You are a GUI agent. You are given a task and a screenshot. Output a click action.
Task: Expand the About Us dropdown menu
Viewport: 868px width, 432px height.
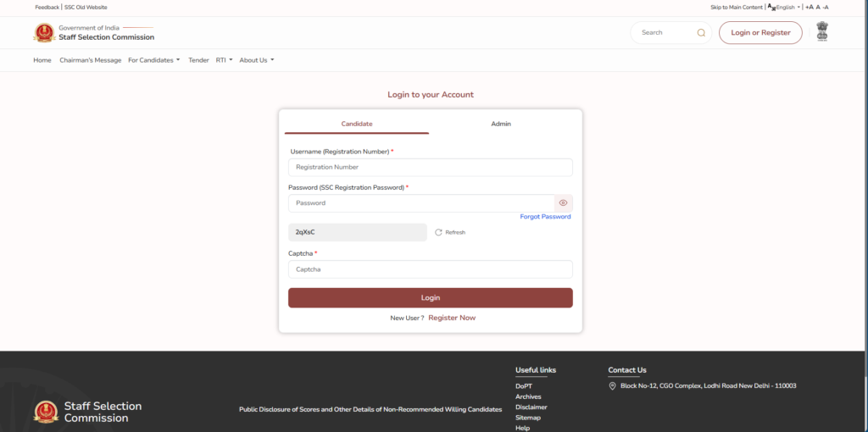[x=257, y=60]
